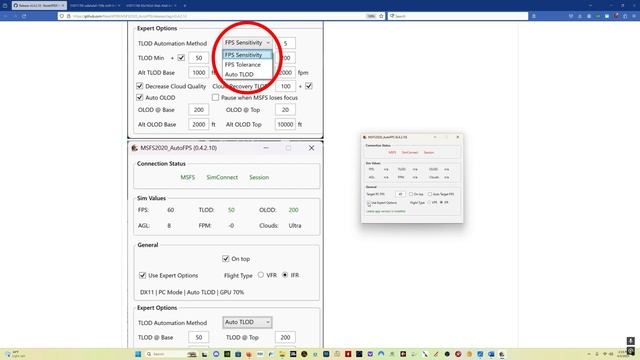The image size is (640, 360).
Task: Click the app icon in the small AutoFPS window's title bar
Action: (365, 137)
